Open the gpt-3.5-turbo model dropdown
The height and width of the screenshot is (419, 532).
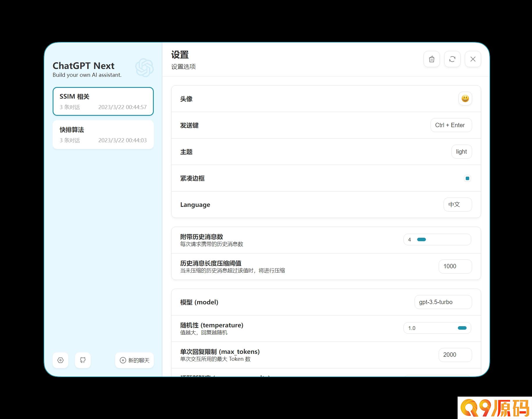pyautogui.click(x=443, y=302)
